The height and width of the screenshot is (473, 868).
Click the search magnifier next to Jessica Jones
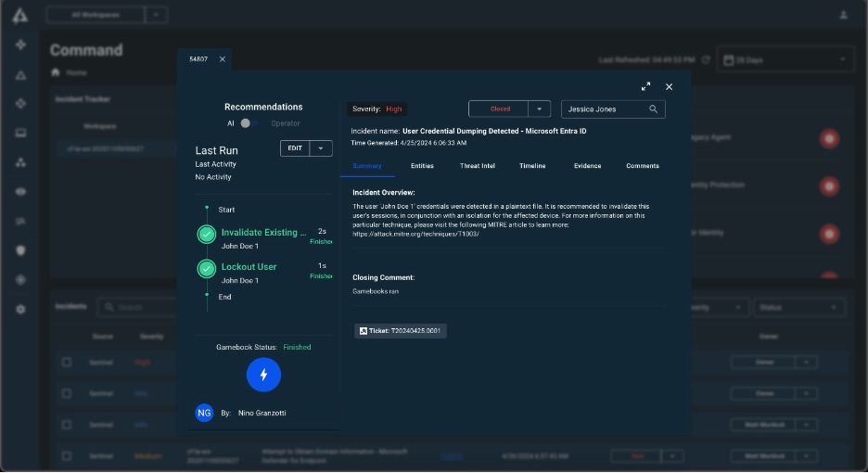pyautogui.click(x=654, y=109)
